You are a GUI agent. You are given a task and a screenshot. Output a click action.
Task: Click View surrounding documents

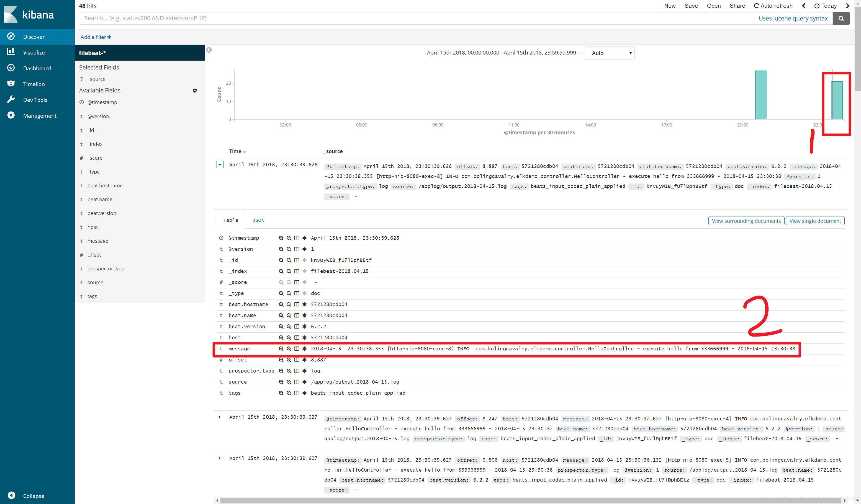[746, 221]
